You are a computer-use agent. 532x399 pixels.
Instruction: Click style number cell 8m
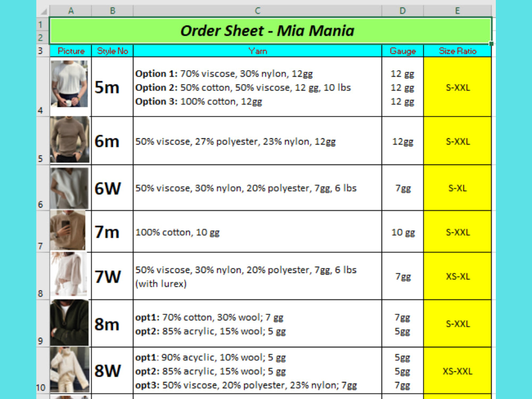(112, 323)
